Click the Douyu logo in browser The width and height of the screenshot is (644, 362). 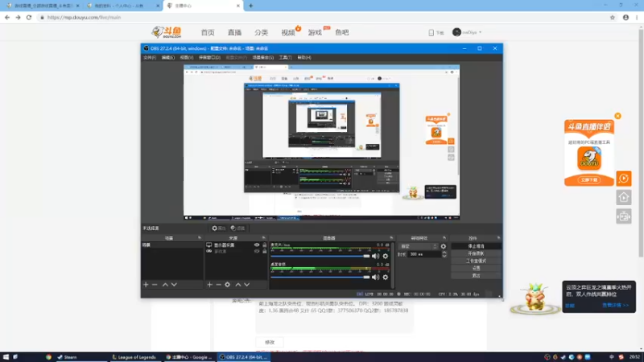pos(167,32)
